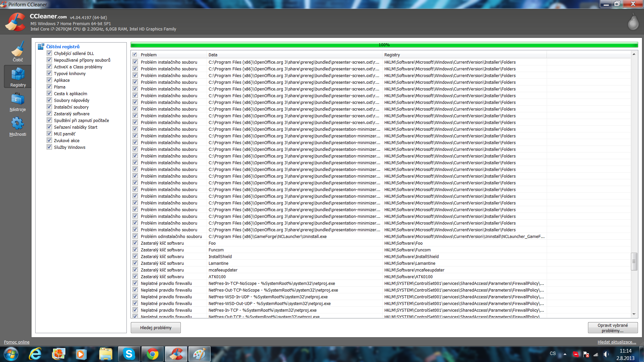Open Google Chrome from the taskbar
The image size is (644, 362).
coord(152,354)
